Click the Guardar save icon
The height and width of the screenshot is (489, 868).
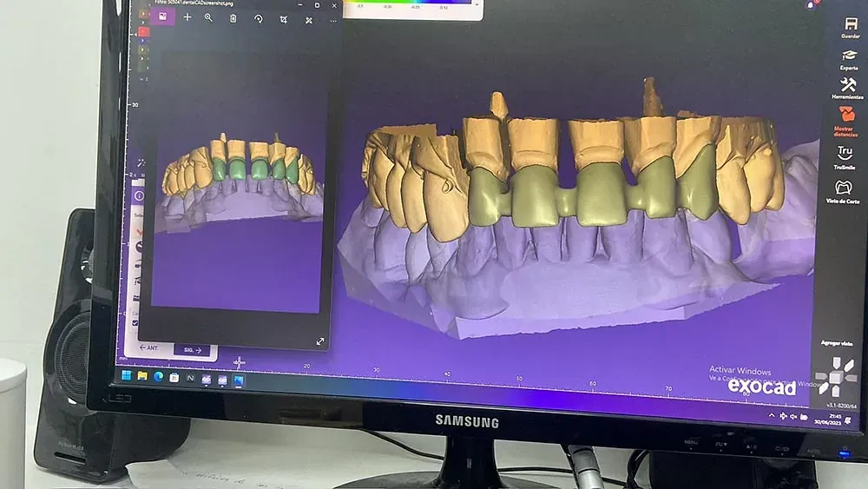pos(851,23)
